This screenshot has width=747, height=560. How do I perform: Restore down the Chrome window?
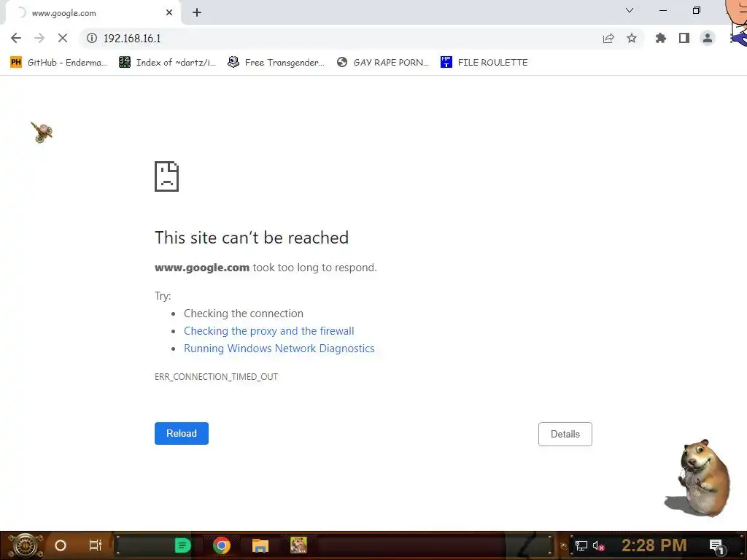click(697, 10)
